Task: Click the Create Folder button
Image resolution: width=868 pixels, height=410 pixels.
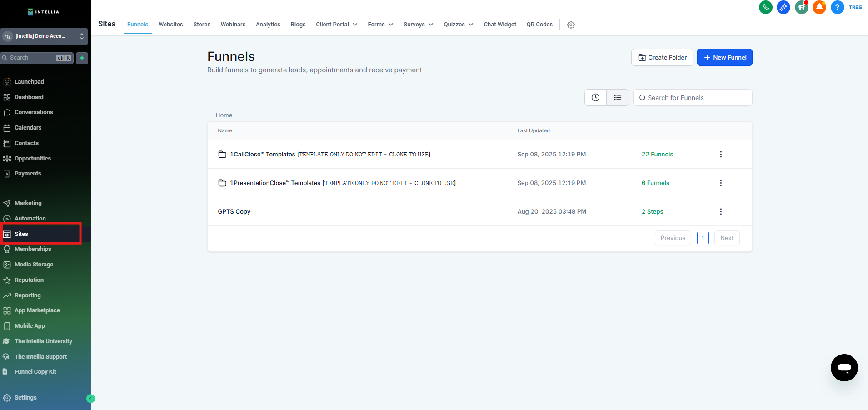Action: pos(662,58)
